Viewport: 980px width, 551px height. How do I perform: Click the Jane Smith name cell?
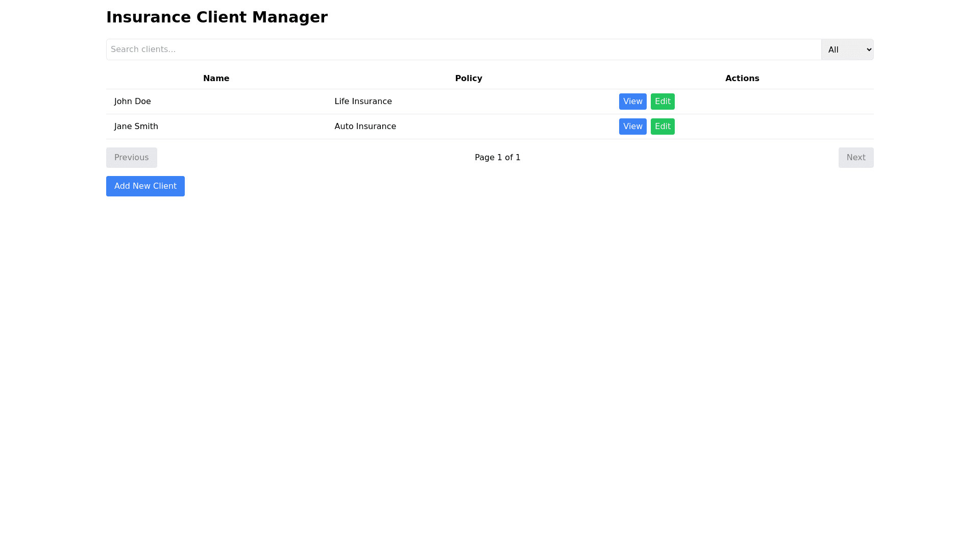point(136,126)
